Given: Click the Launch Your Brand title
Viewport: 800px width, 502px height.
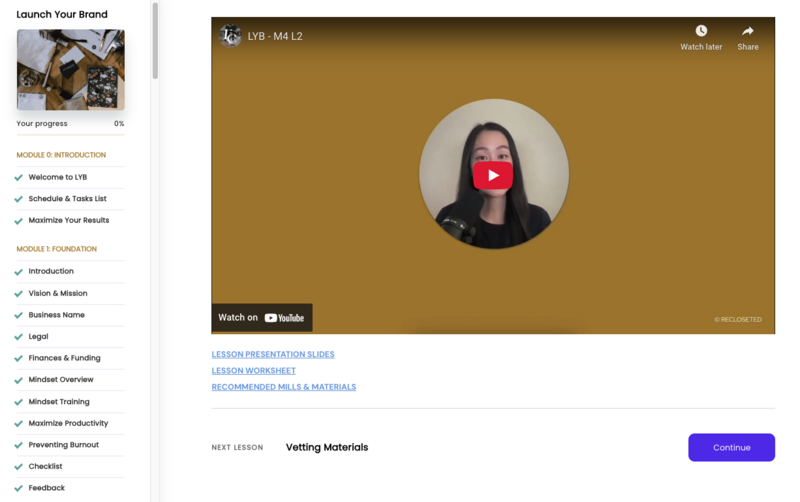Looking at the screenshot, I should 62,14.
